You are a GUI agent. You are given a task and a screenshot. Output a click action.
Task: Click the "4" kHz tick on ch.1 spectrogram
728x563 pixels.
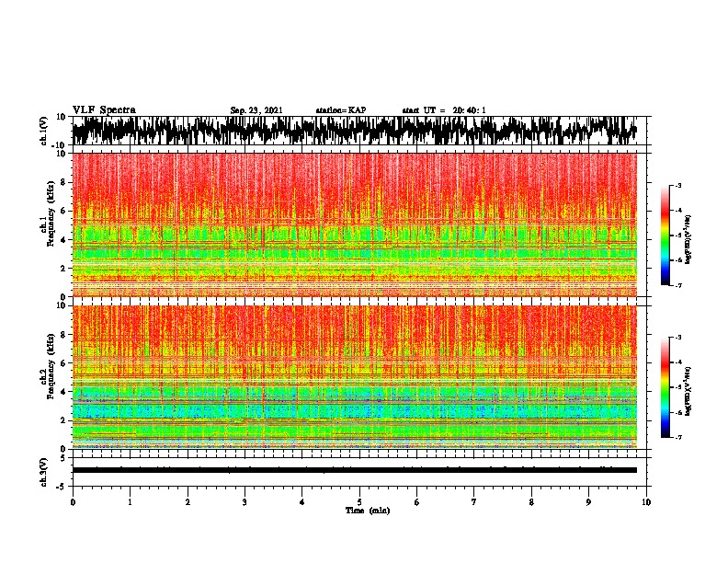(x=63, y=240)
